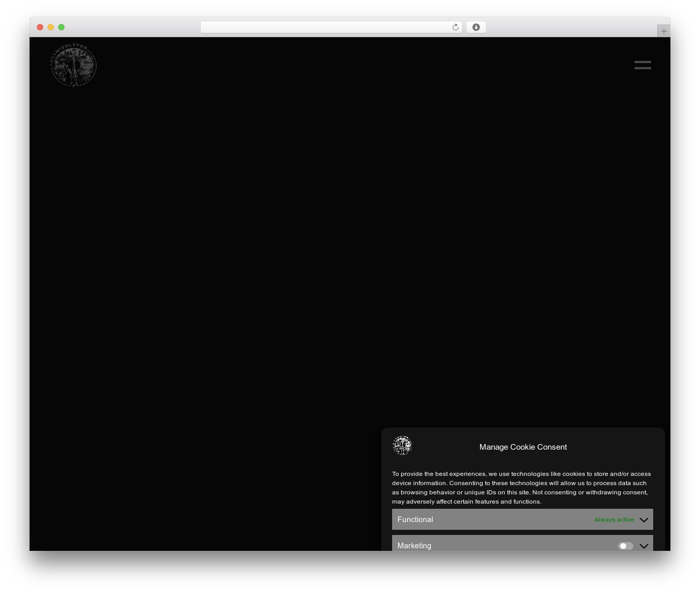Viewport: 700px width, 593px height.
Task: Minimize the browser window
Action: click(51, 27)
